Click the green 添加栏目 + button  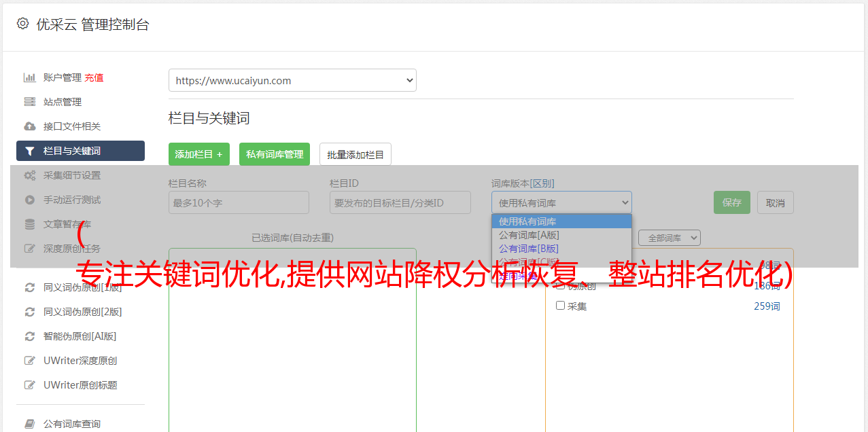(199, 154)
